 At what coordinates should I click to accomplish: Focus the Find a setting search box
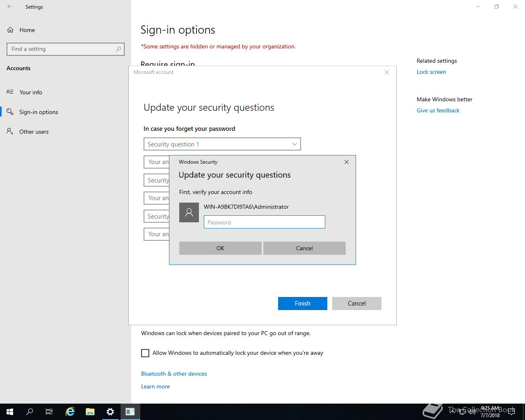pyautogui.click(x=66, y=49)
